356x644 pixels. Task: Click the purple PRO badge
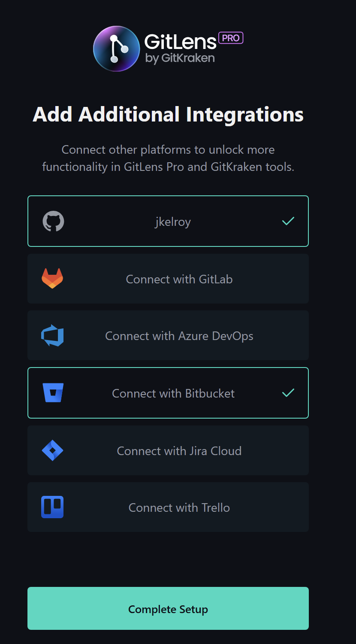231,38
